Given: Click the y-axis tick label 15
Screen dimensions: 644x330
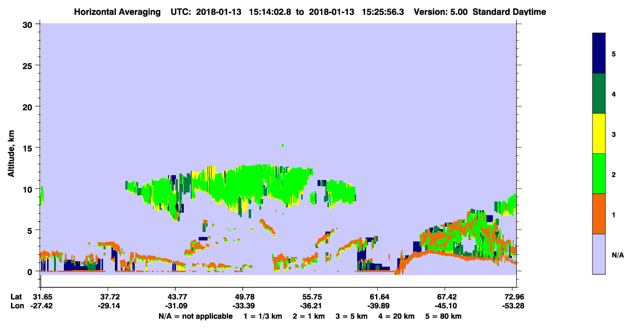Looking at the screenshot, I should 28,148.
